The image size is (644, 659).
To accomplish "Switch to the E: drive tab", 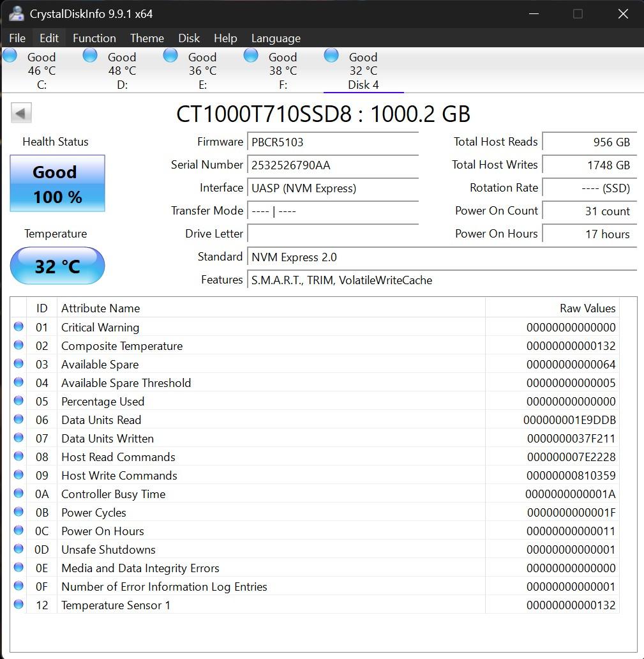I will [x=202, y=70].
